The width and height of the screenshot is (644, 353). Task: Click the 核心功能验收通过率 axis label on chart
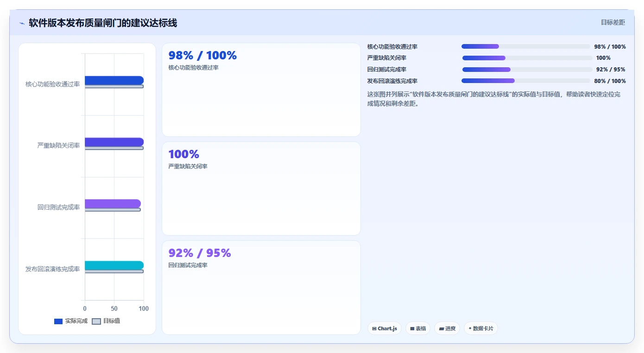[53, 84]
